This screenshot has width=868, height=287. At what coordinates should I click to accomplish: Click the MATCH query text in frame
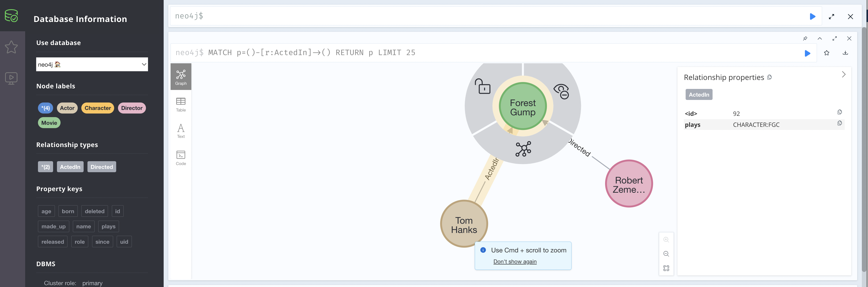(312, 53)
